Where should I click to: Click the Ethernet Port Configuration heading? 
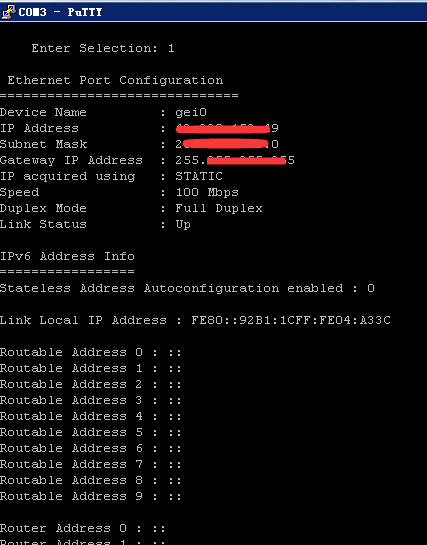(115, 80)
